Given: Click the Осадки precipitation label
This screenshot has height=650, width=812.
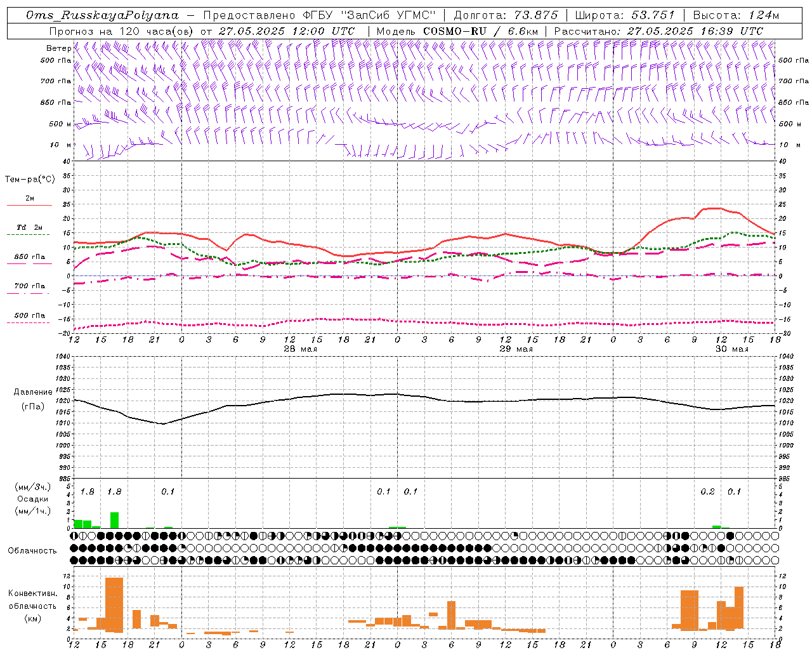Looking at the screenshot, I should 32,499.
